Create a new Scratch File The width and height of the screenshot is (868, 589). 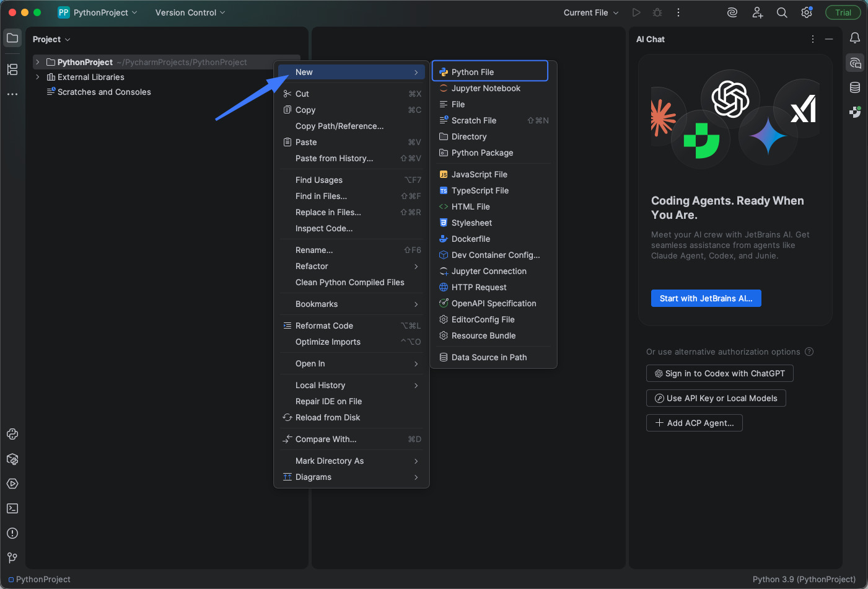click(493, 120)
